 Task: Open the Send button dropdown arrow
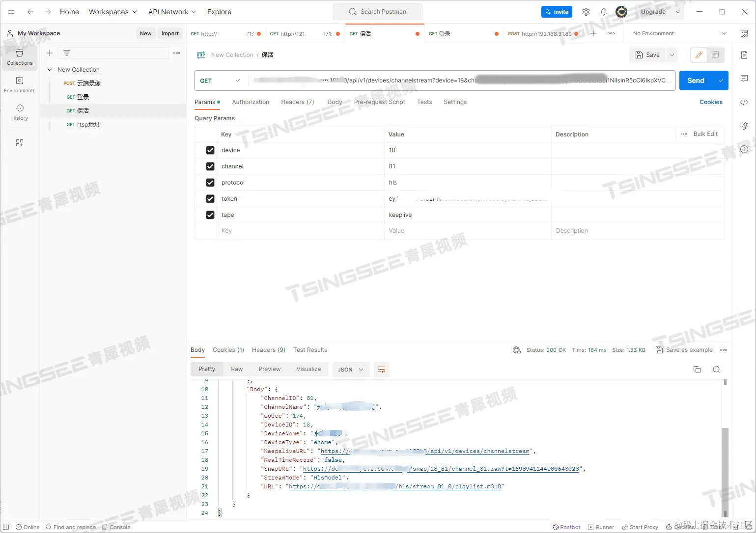click(x=721, y=80)
